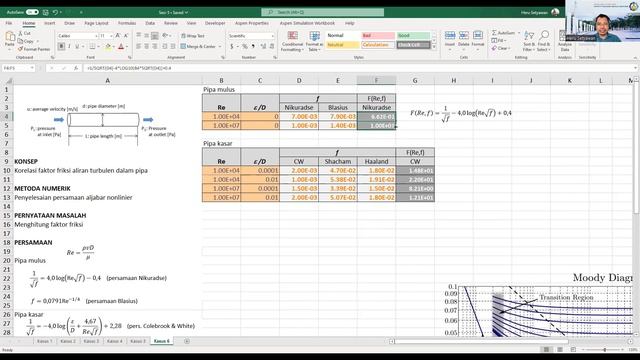The height and width of the screenshot is (360, 640).
Task: Click the Analyze Data icon
Action: click(564, 36)
